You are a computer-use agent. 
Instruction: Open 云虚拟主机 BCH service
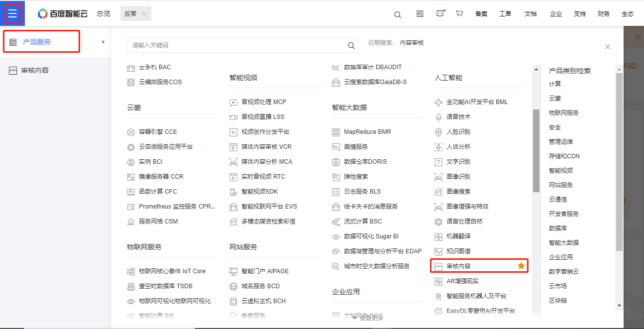coord(263,301)
